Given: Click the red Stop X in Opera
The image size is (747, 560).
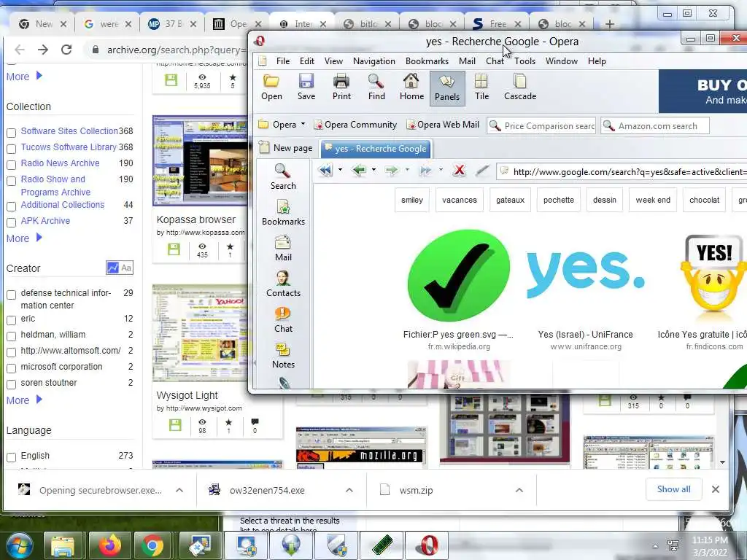Looking at the screenshot, I should click(x=460, y=170).
